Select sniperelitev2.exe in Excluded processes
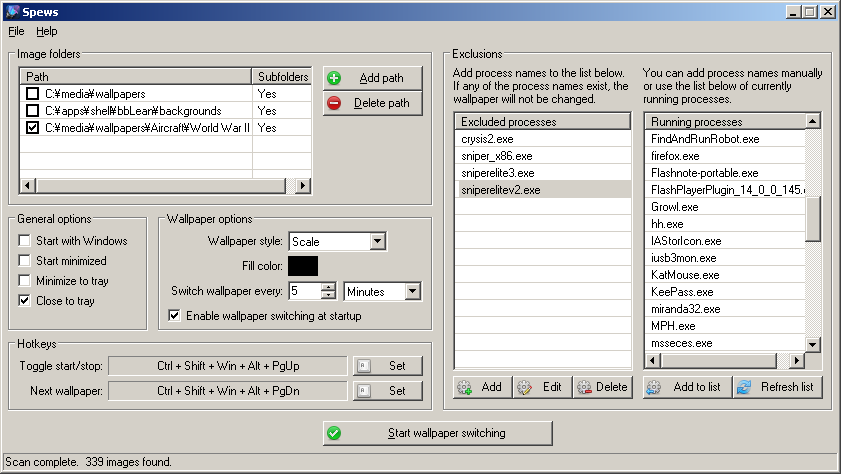Viewport: 841px width, 474px height. tap(543, 190)
